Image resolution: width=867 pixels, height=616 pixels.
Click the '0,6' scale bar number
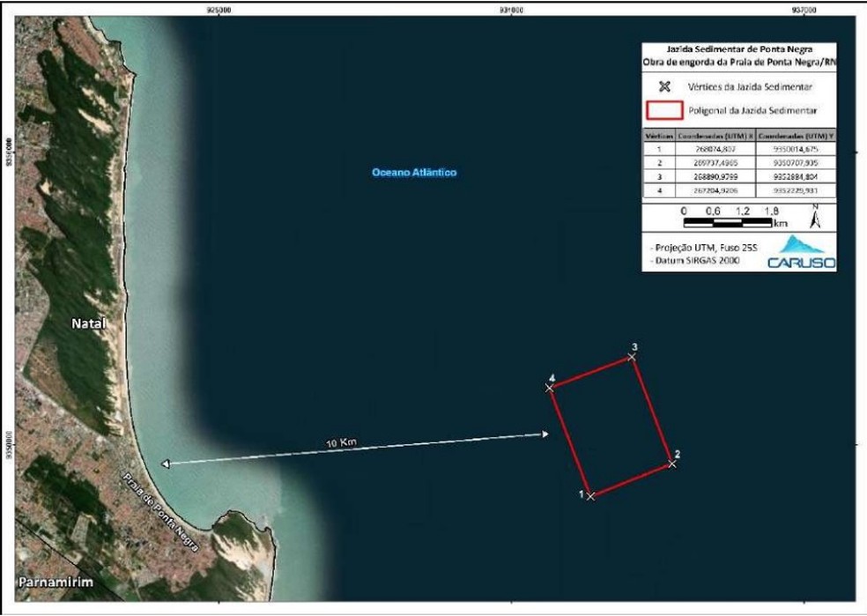713,211
